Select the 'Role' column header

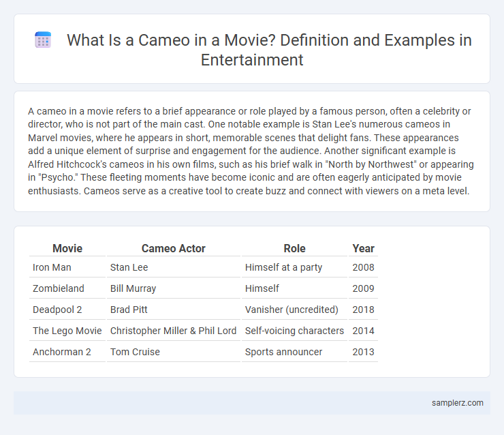[x=294, y=248]
